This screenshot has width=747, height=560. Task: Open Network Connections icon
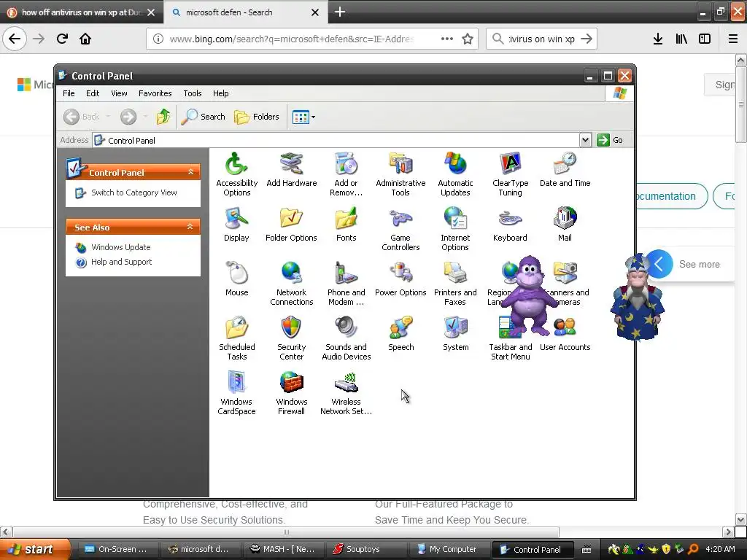tap(292, 284)
